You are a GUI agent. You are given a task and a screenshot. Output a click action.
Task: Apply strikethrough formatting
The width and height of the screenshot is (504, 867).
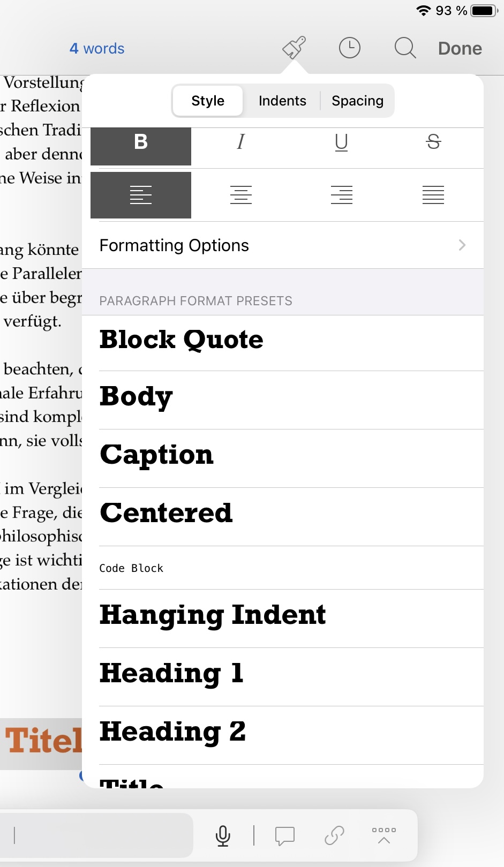pos(434,142)
